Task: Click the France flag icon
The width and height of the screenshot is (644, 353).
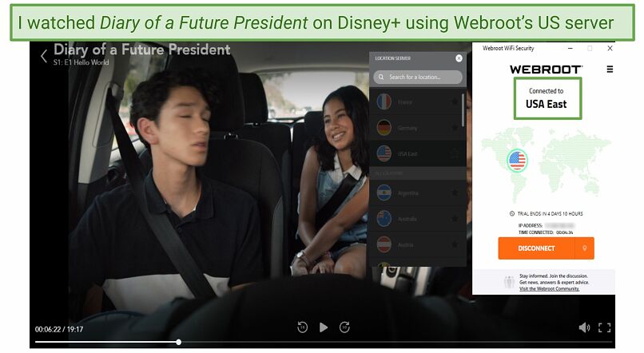Action: (384, 101)
